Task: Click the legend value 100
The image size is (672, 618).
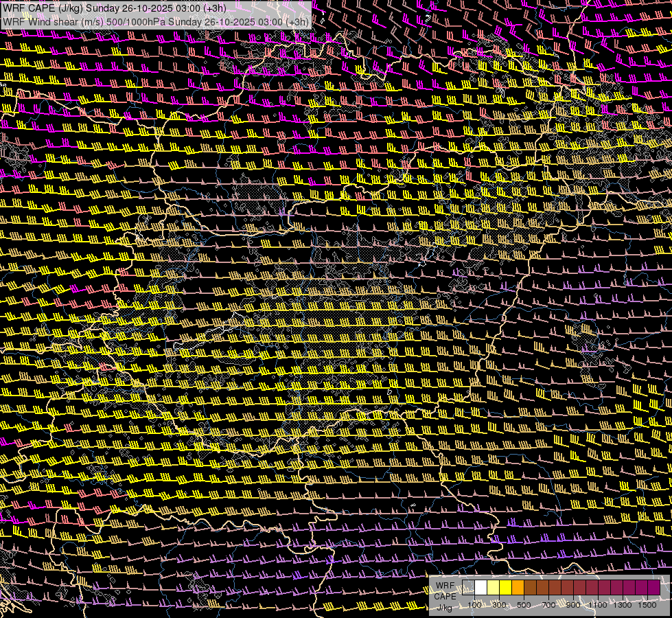Action: click(x=474, y=605)
